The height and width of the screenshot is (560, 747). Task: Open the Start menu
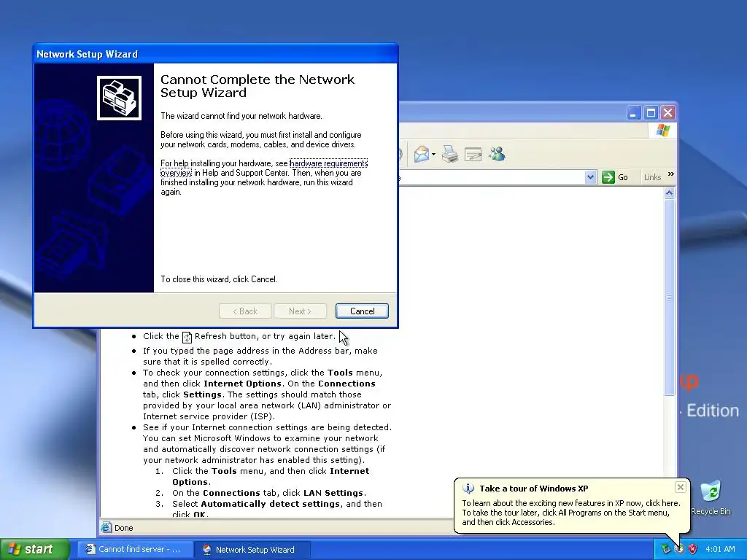click(x=35, y=549)
